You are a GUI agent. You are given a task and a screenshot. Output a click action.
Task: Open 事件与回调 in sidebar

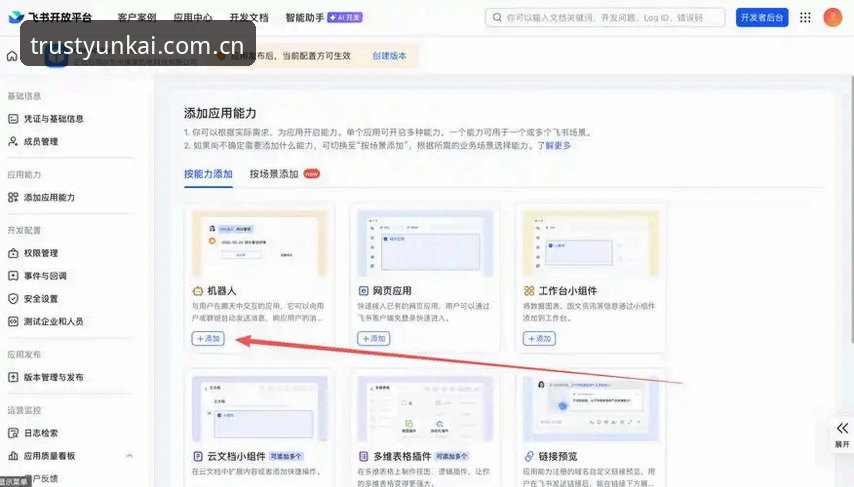[45, 276]
